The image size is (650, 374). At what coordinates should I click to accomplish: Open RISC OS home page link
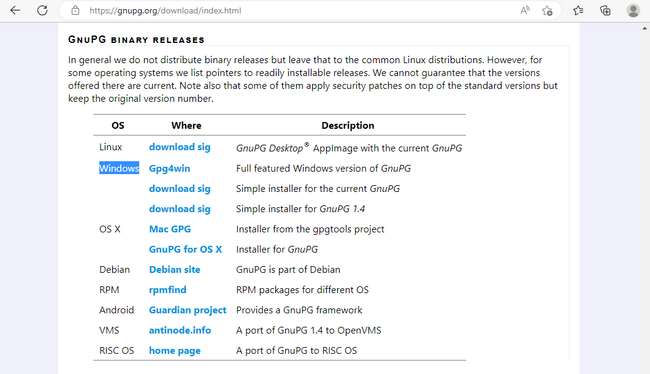(175, 351)
